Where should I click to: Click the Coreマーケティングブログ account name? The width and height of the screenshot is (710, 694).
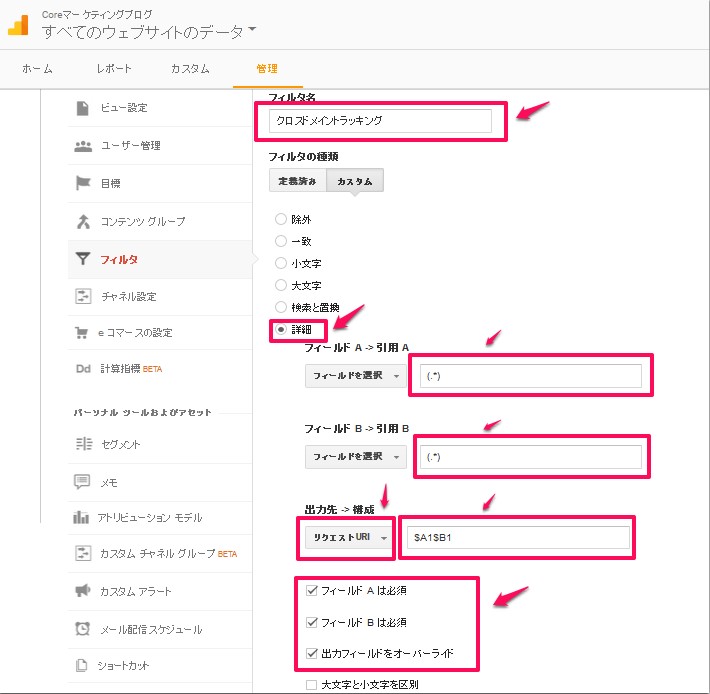97,14
